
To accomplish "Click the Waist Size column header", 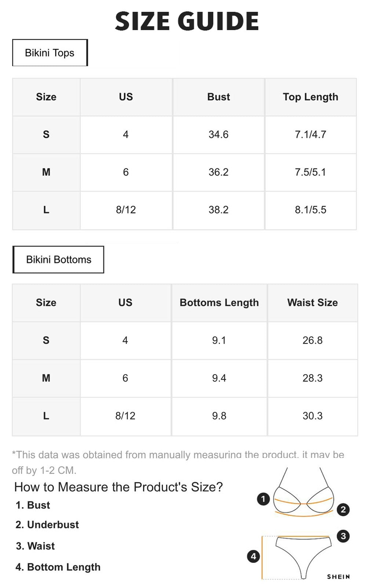I will [x=312, y=303].
